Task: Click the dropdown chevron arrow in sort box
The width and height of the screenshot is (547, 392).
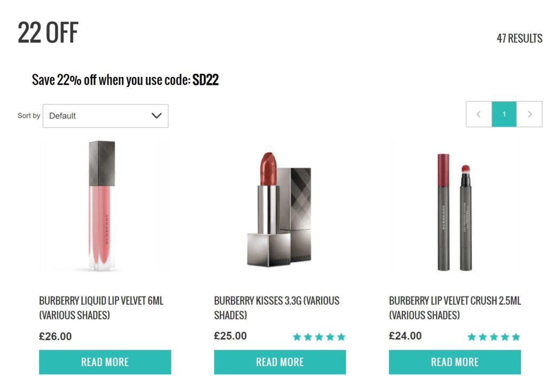Action: point(157,116)
